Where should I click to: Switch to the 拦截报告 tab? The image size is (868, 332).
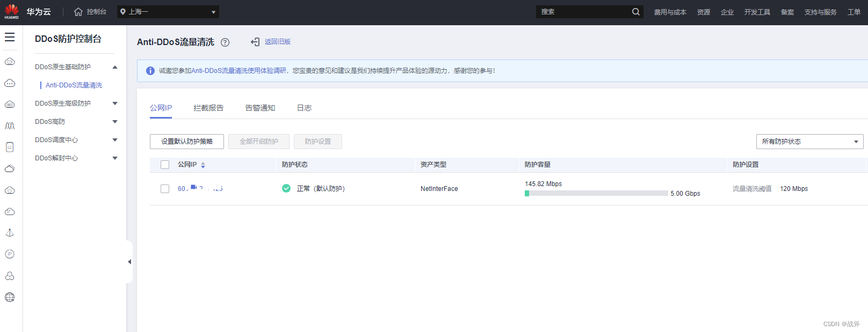tap(208, 108)
